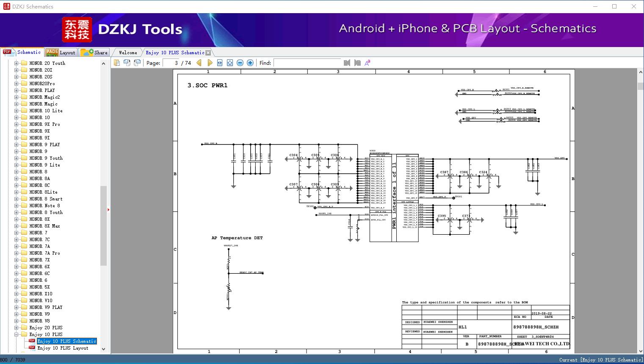The image size is (644, 364).
Task: Click the '3.SOC PWR1' schematic title
Action: (207, 85)
